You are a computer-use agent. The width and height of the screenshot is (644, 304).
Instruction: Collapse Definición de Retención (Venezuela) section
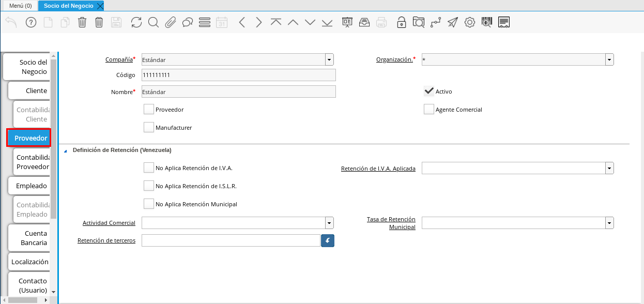65,150
